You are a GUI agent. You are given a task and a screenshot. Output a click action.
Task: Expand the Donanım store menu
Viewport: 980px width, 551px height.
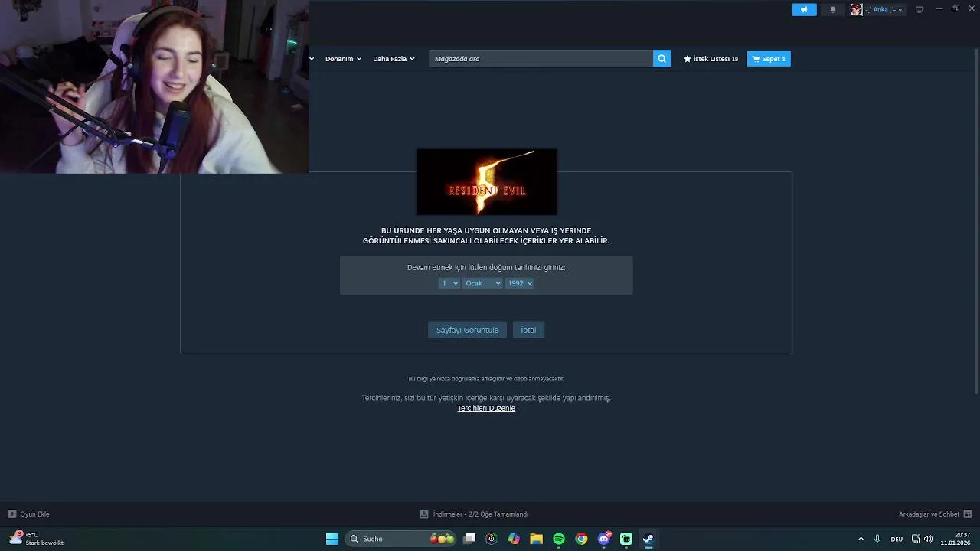342,59
